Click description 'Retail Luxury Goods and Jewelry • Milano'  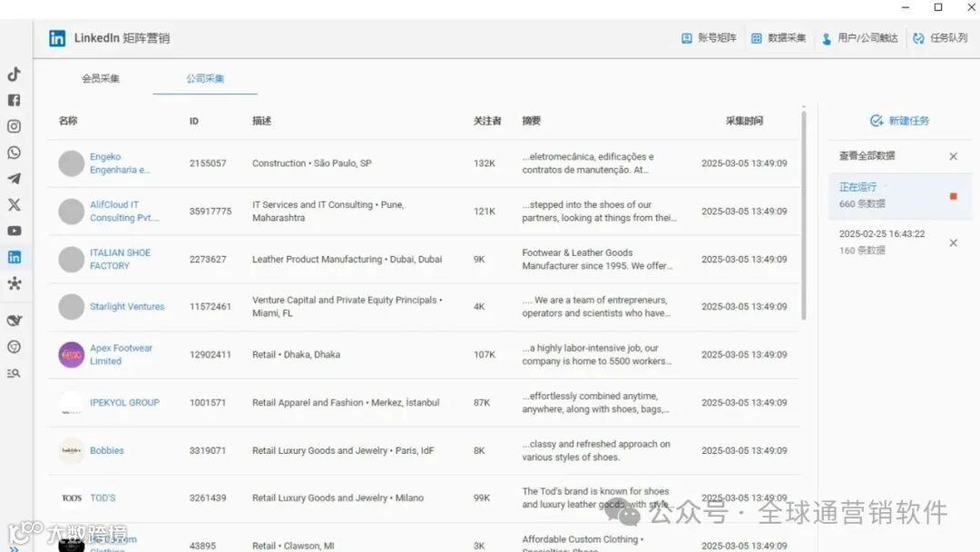(338, 498)
